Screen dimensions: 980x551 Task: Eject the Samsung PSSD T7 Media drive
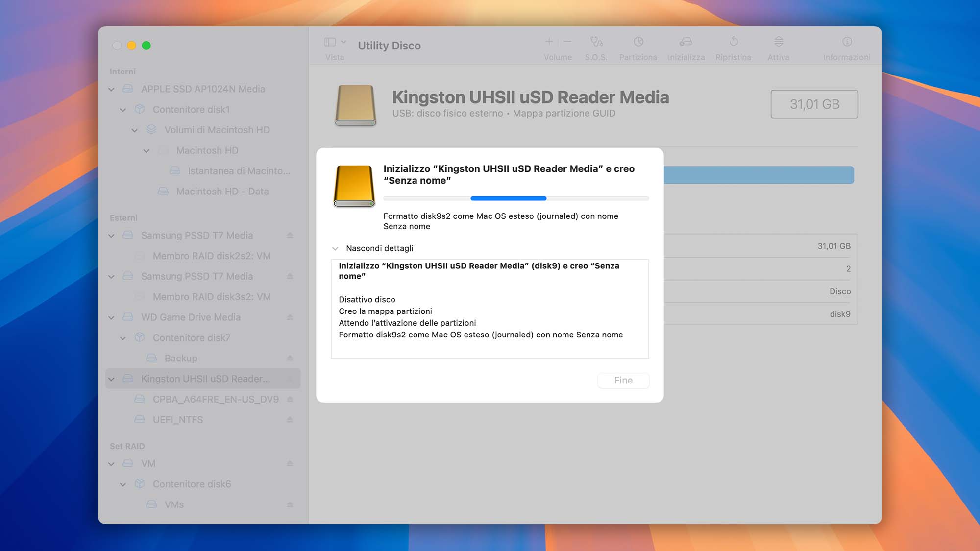pyautogui.click(x=290, y=236)
